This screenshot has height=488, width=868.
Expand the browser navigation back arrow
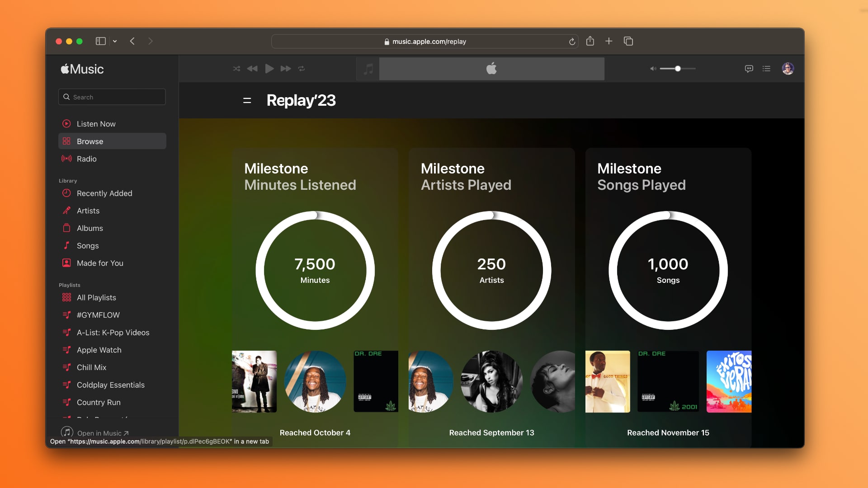pyautogui.click(x=132, y=41)
